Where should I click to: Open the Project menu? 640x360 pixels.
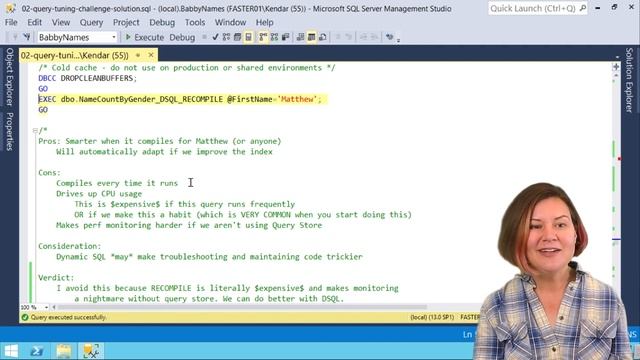click(x=126, y=22)
